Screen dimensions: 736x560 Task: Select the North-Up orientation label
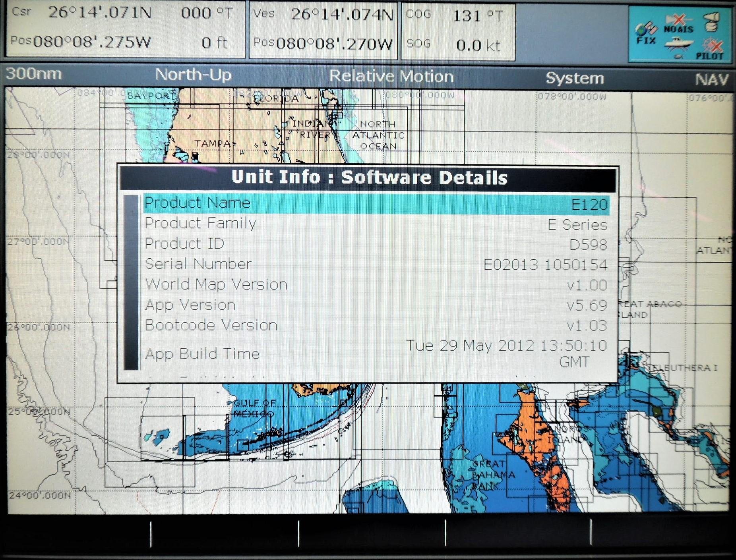click(193, 75)
